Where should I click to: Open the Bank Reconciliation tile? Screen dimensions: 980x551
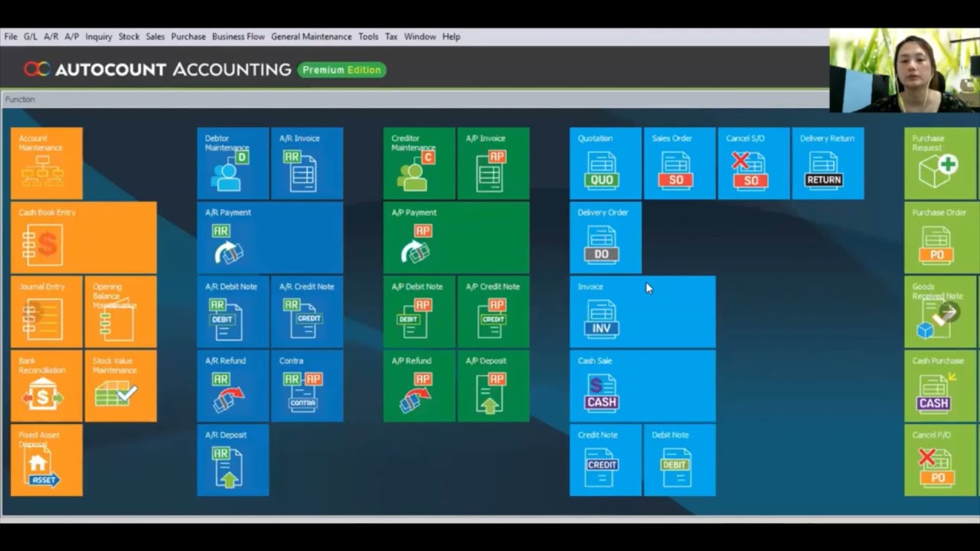tap(47, 386)
